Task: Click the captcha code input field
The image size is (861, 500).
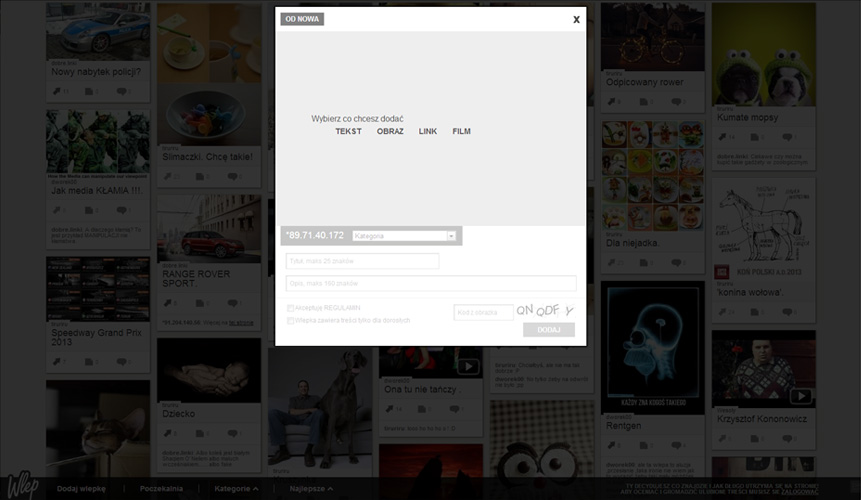Action: click(x=483, y=312)
